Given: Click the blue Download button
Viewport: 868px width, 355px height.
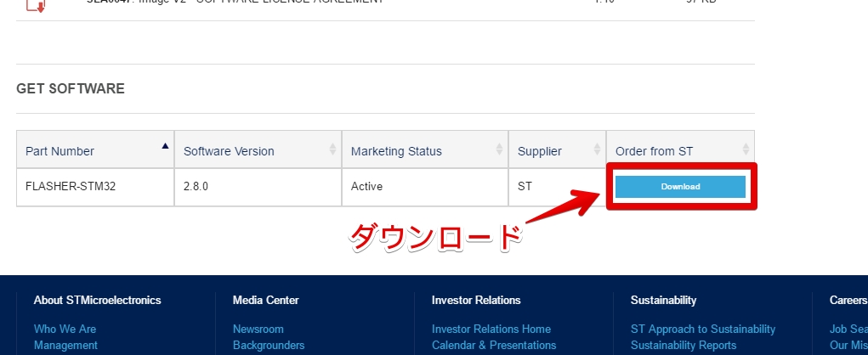Looking at the screenshot, I should [x=680, y=186].
